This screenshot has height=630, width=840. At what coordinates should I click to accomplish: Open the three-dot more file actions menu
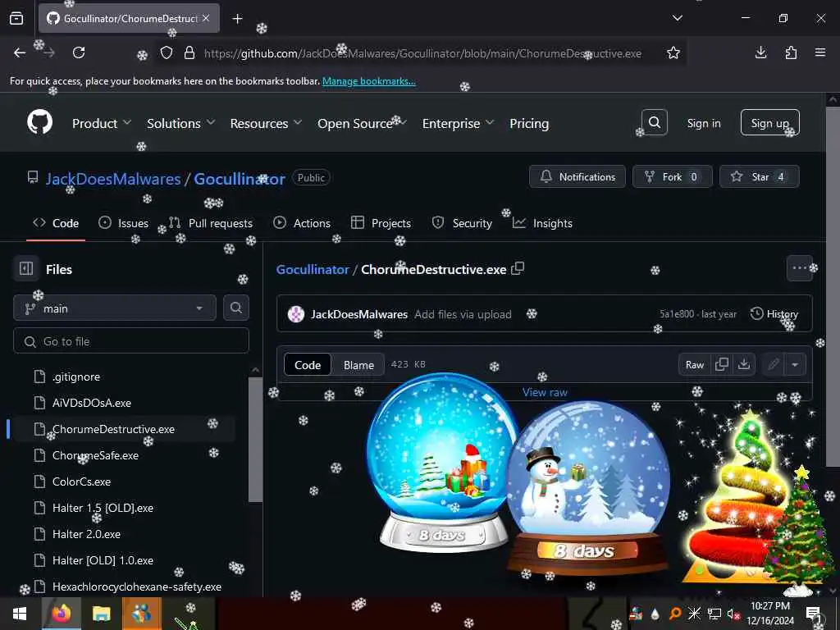click(x=799, y=268)
